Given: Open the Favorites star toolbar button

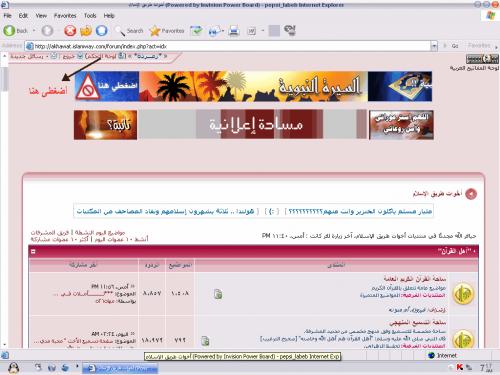Looking at the screenshot, I should point(167,31).
